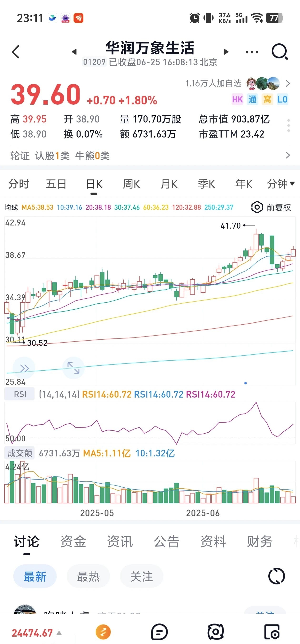Change 前复权 adjustment mode
300x644 pixels.
(279, 208)
